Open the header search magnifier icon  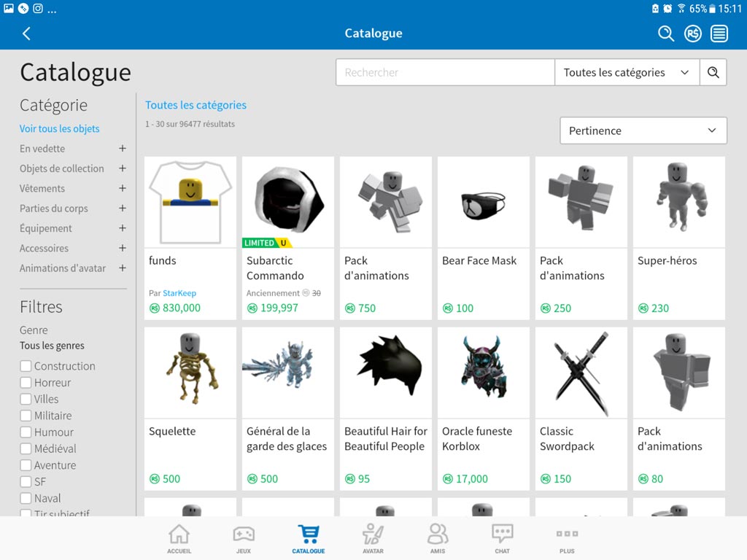pos(665,34)
